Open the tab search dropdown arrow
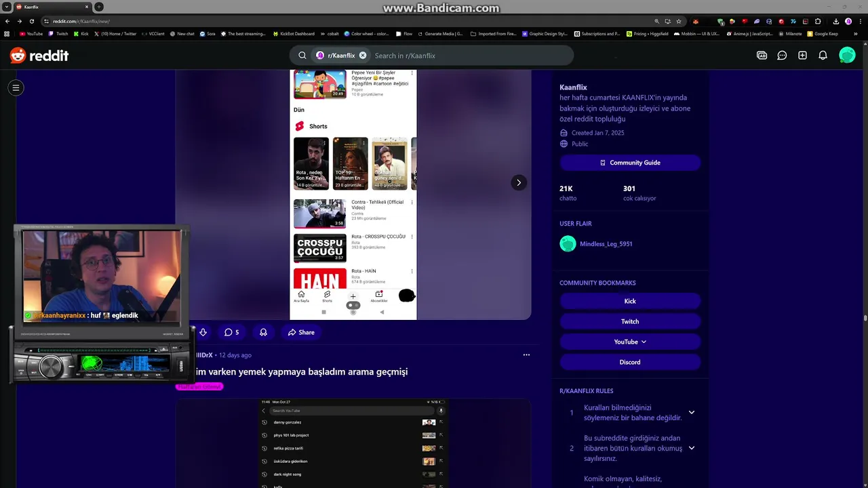Screen dimensions: 868x488 tap(6, 7)
